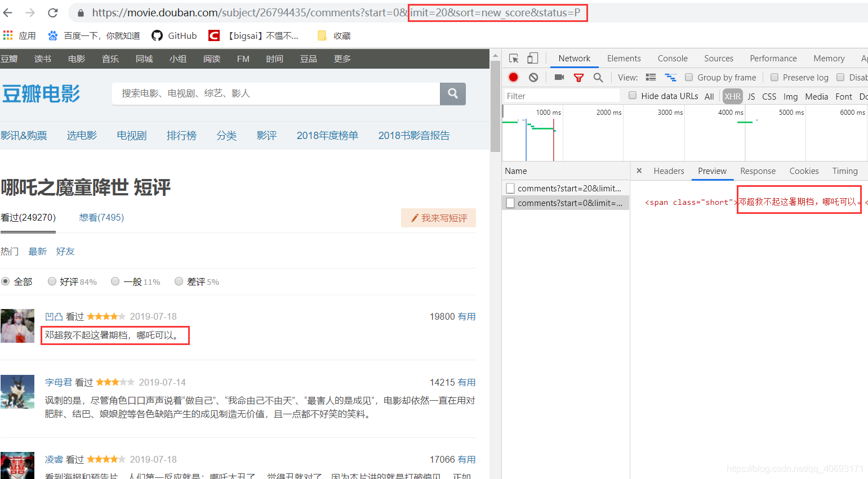
Task: Filter requests by Img type
Action: coord(790,96)
